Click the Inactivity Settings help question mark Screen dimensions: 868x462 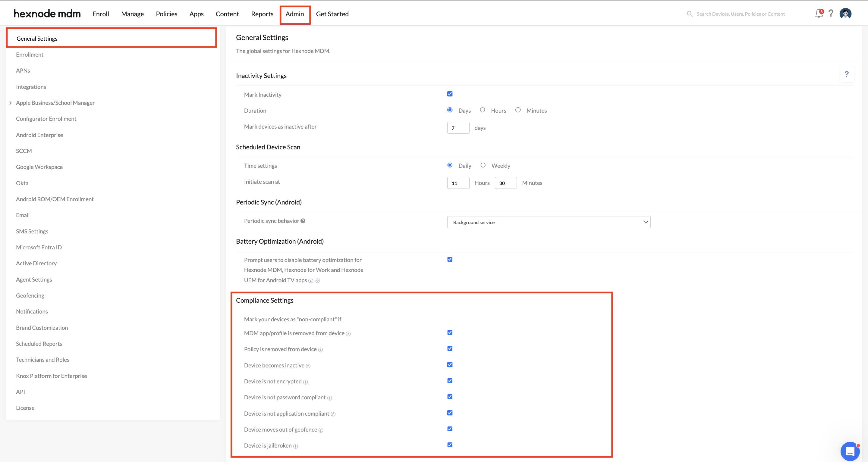point(846,74)
